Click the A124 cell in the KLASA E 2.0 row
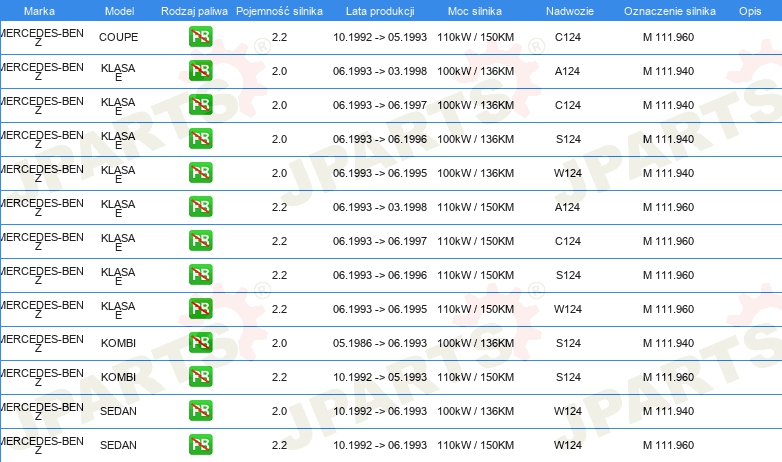 point(568,71)
